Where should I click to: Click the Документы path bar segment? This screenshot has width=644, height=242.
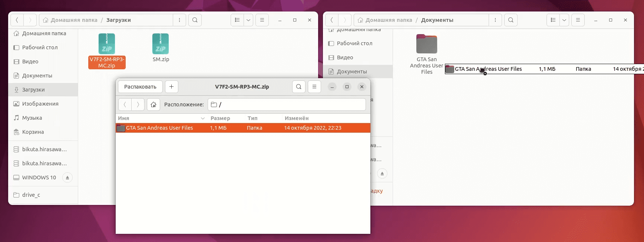437,20
